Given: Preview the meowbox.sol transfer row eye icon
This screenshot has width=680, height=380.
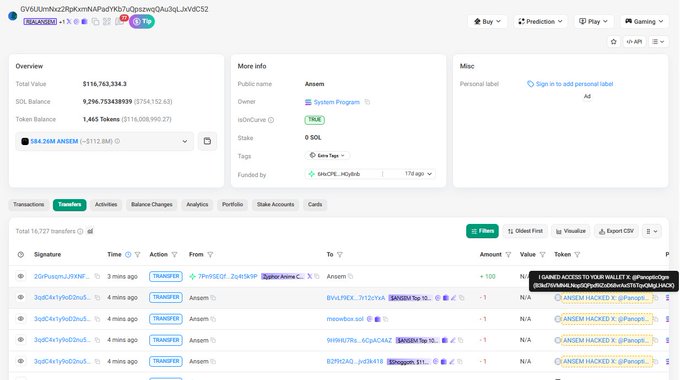Looking at the screenshot, I should coord(21,318).
